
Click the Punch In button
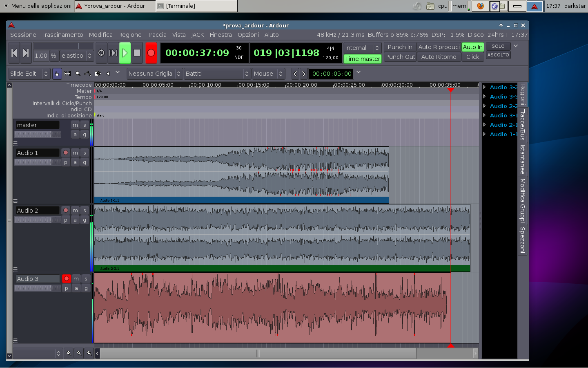[x=400, y=47]
